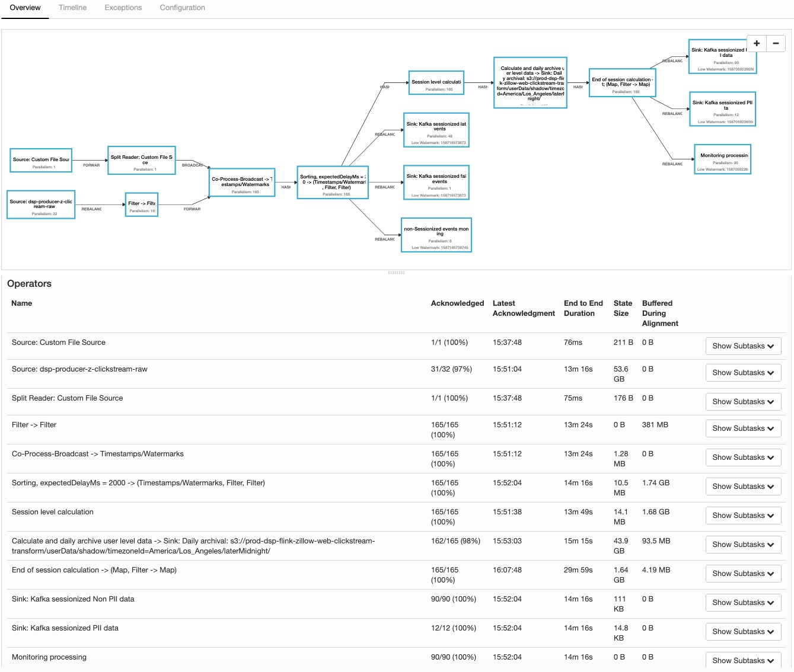
Task: Select the Source: Custom File Source graph node
Action: coord(41,161)
